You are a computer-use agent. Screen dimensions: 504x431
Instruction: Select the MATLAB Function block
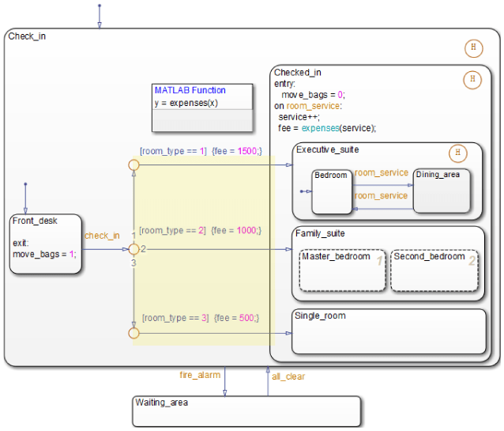point(202,108)
